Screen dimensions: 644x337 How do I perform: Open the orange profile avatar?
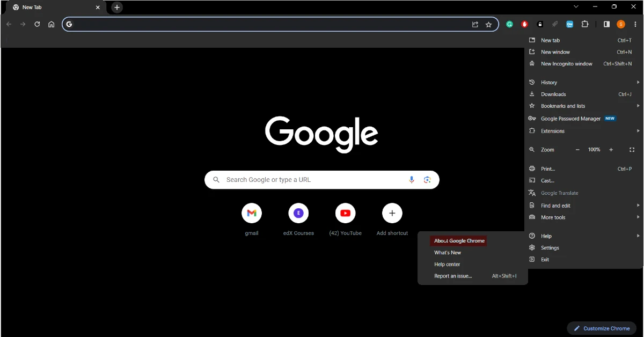pos(621,24)
